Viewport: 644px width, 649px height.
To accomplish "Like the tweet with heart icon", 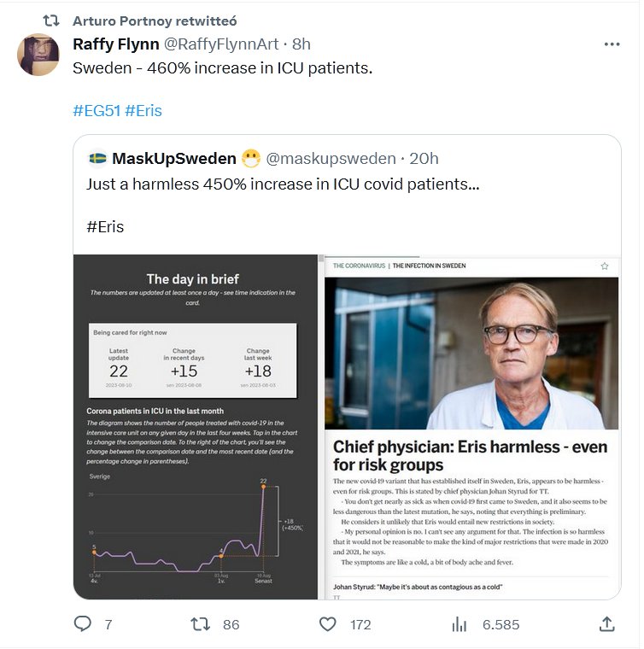I will 328,624.
